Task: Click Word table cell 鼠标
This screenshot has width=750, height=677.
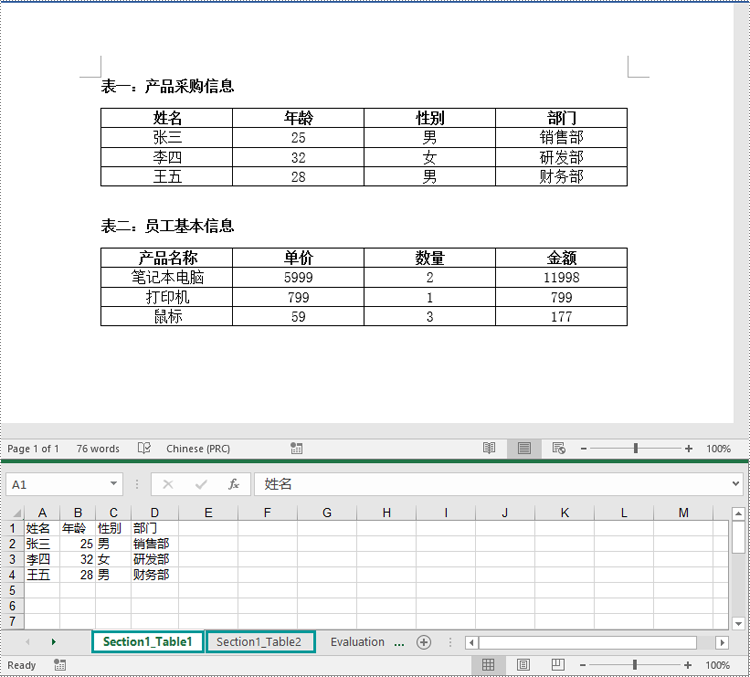Action: (x=167, y=316)
